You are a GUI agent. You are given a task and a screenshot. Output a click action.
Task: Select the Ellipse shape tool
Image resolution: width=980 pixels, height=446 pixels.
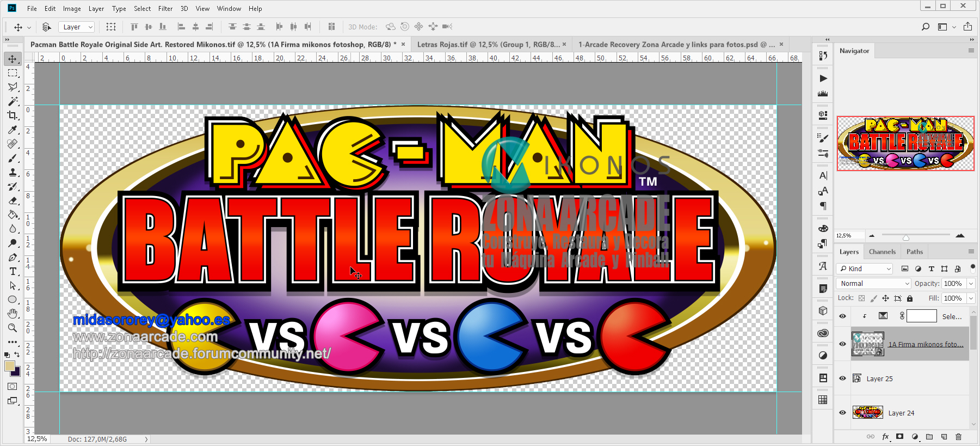[13, 300]
